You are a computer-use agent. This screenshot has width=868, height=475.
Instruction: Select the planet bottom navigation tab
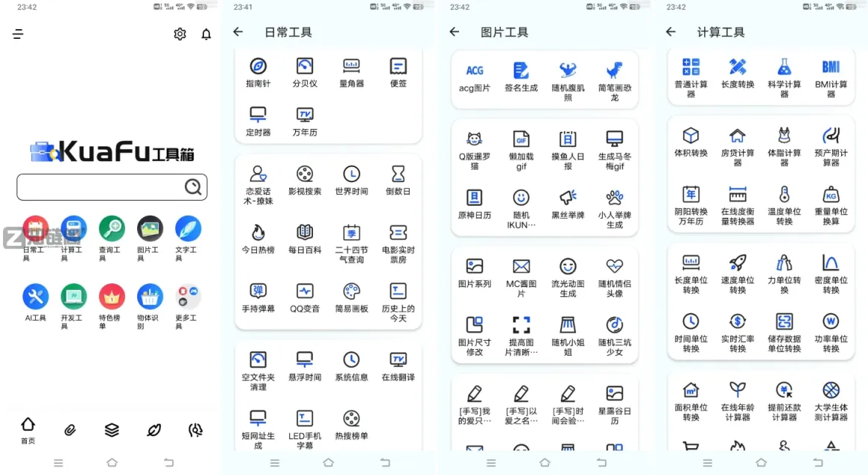point(154,430)
